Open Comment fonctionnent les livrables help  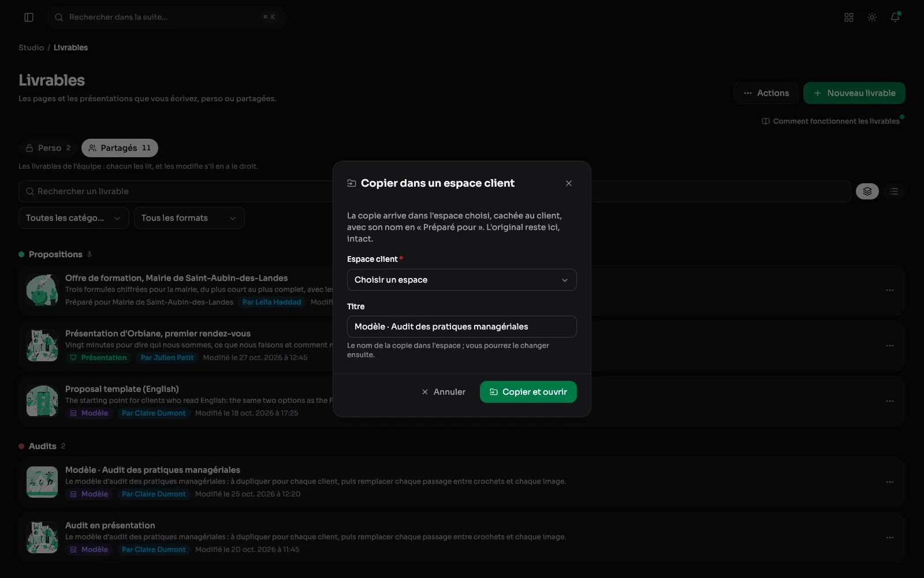tap(830, 121)
